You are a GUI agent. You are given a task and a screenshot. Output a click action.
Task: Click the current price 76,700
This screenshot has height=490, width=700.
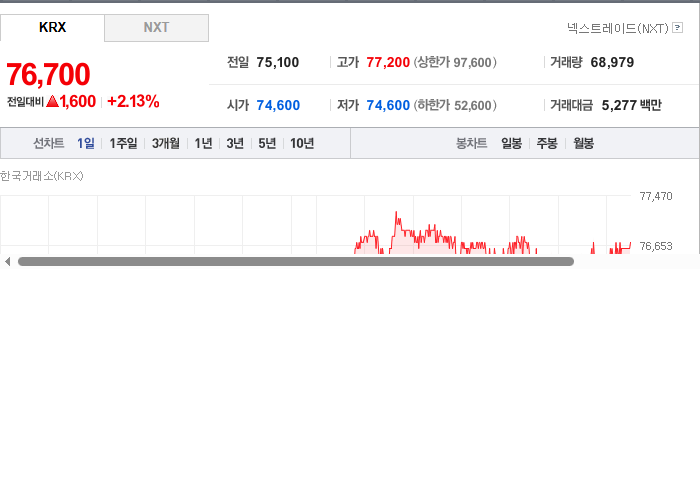(x=48, y=74)
